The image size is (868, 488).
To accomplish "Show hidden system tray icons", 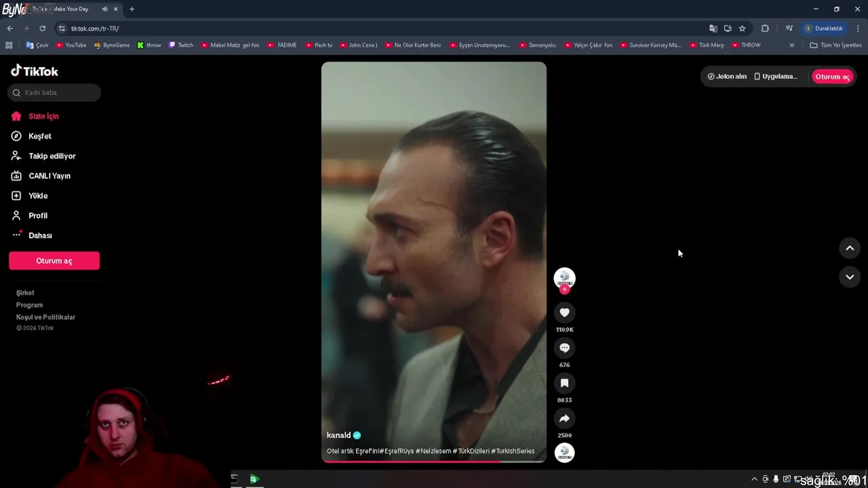I will 754,479.
